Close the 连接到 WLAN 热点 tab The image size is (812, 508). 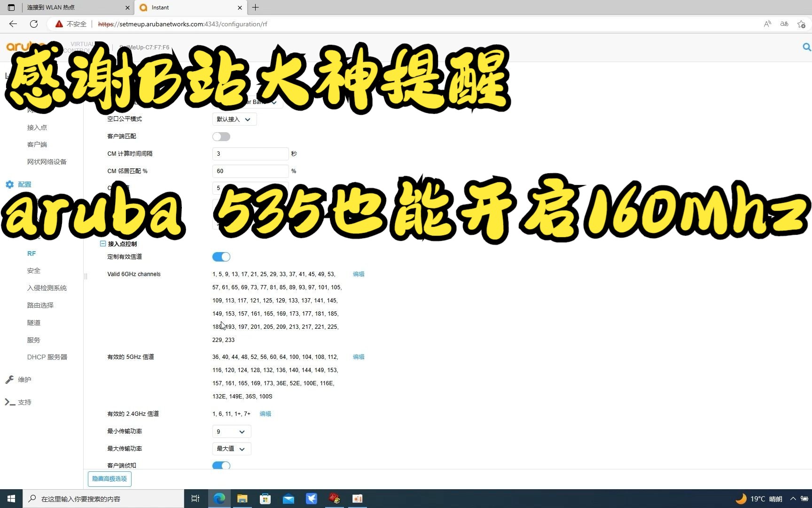(x=127, y=8)
